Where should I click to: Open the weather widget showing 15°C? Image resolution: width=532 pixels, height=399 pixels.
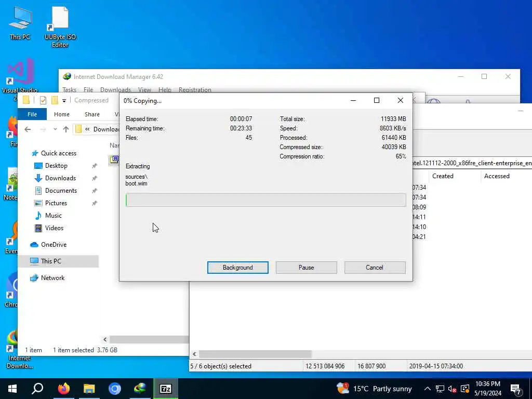(374, 389)
